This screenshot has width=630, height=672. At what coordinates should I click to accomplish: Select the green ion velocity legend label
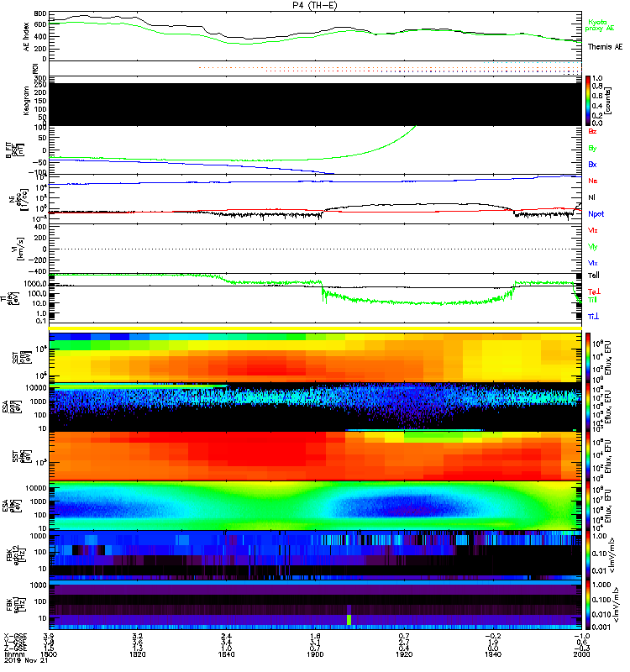point(592,247)
